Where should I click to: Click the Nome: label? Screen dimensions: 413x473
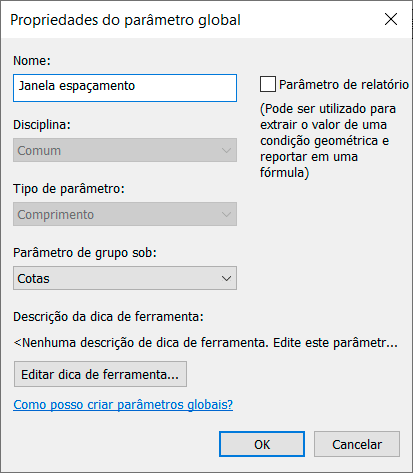pyautogui.click(x=32, y=61)
